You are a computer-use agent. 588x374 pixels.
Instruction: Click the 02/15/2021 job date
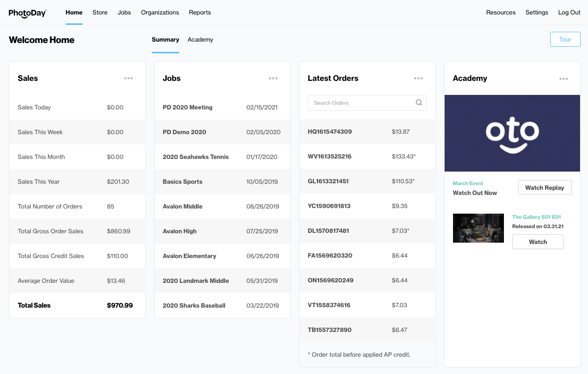point(262,107)
